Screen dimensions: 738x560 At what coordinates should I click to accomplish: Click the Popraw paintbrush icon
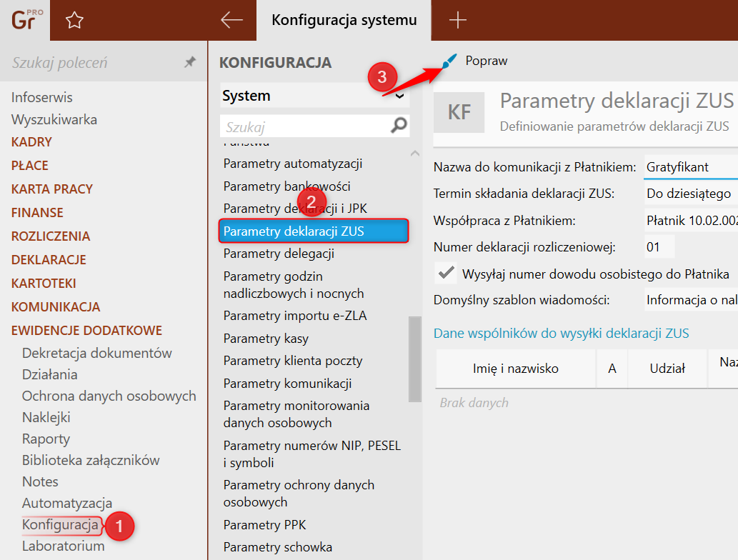[448, 61]
